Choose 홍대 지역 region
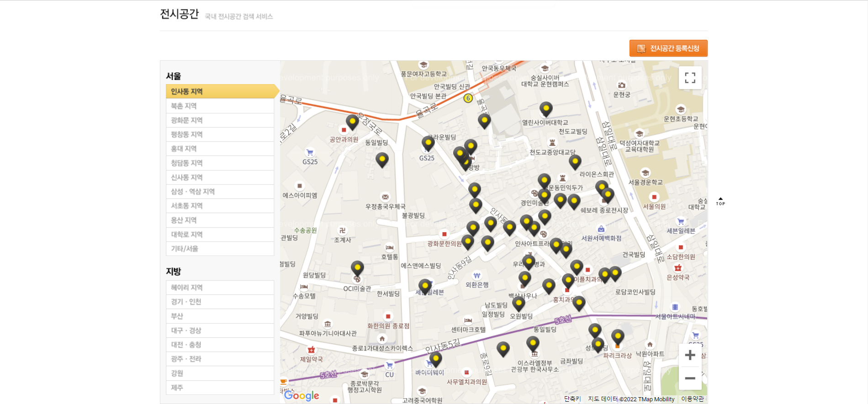868x404 pixels. tap(220, 149)
